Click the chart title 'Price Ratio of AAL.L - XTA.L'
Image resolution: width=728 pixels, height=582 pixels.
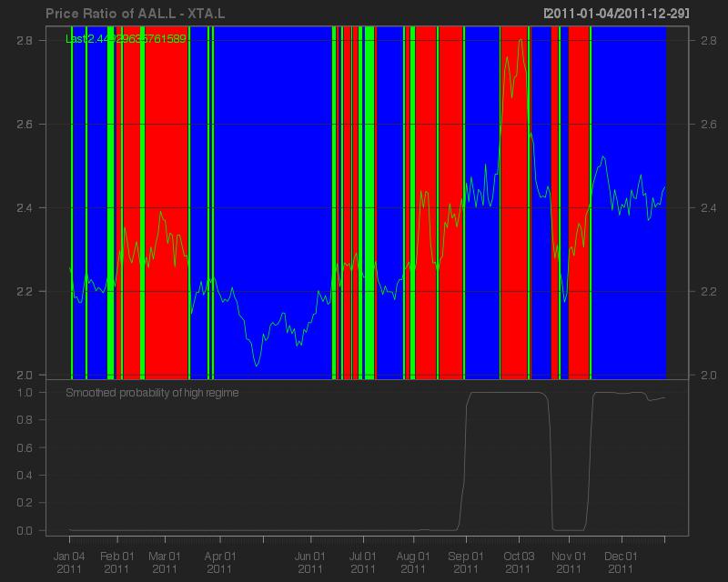(x=135, y=14)
